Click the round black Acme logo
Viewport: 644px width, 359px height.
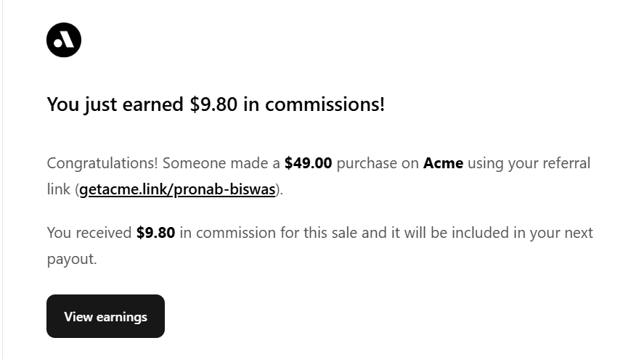[x=64, y=40]
